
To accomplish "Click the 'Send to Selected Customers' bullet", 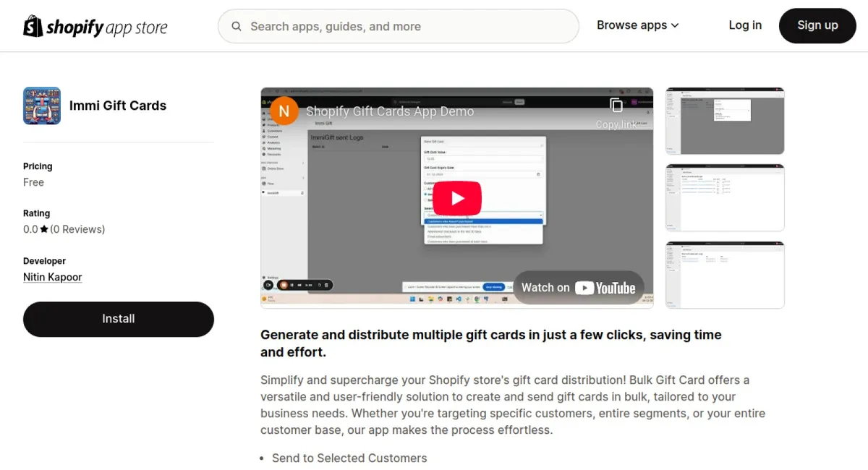I will pyautogui.click(x=349, y=458).
